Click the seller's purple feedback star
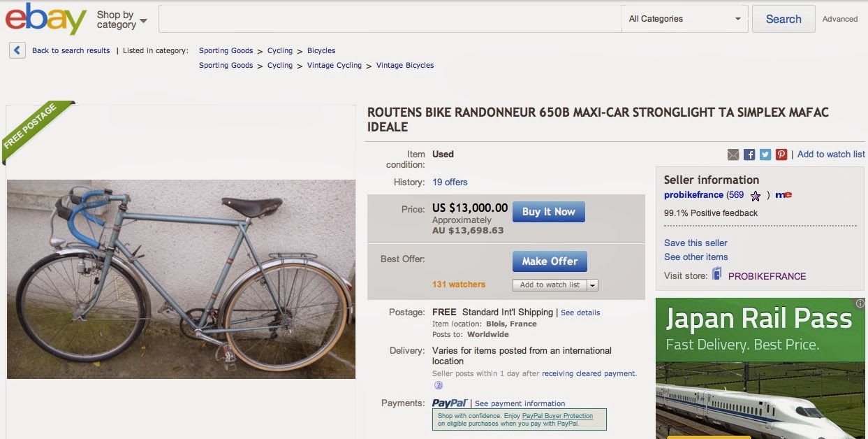The image size is (868, 439). pos(755,196)
